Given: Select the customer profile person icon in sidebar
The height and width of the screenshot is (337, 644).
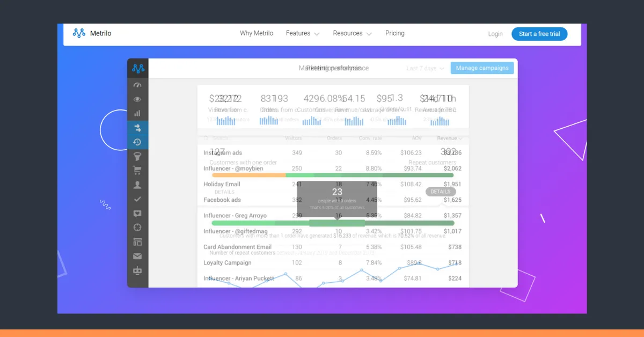Looking at the screenshot, I should 137,185.
